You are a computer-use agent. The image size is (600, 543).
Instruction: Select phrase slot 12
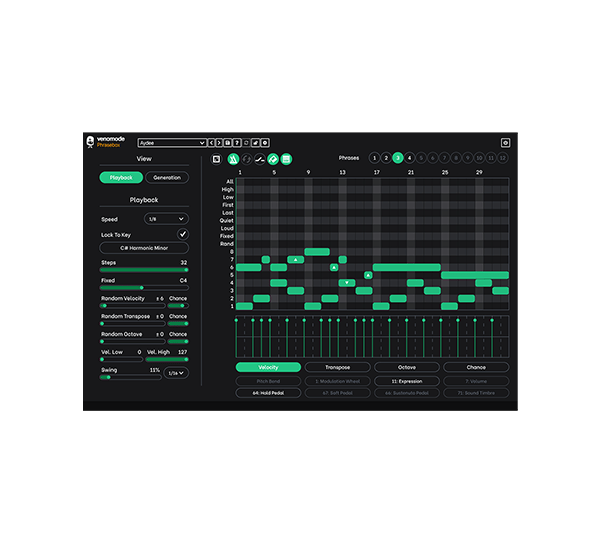point(502,158)
